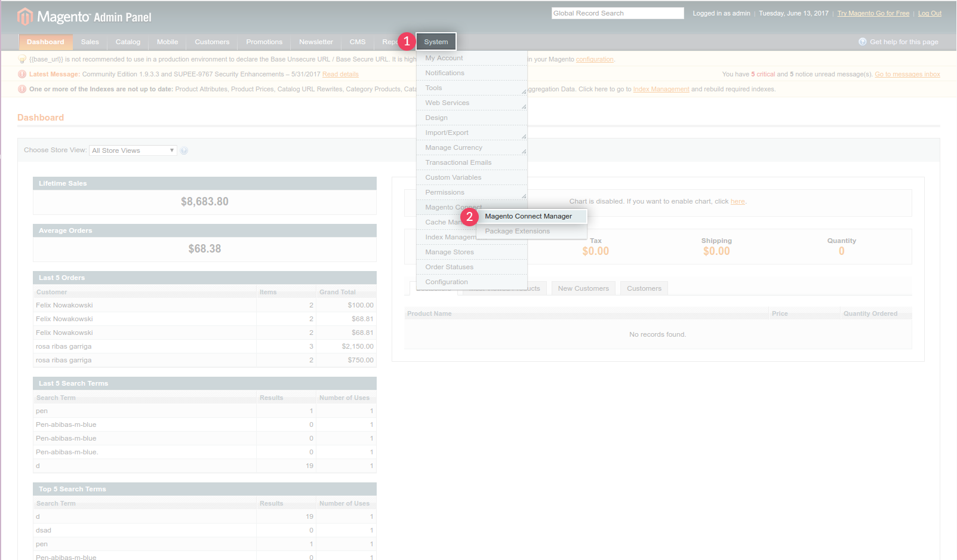Click the base_url warning lightbulb icon
Viewport: 957px width, 560px height.
(22, 59)
